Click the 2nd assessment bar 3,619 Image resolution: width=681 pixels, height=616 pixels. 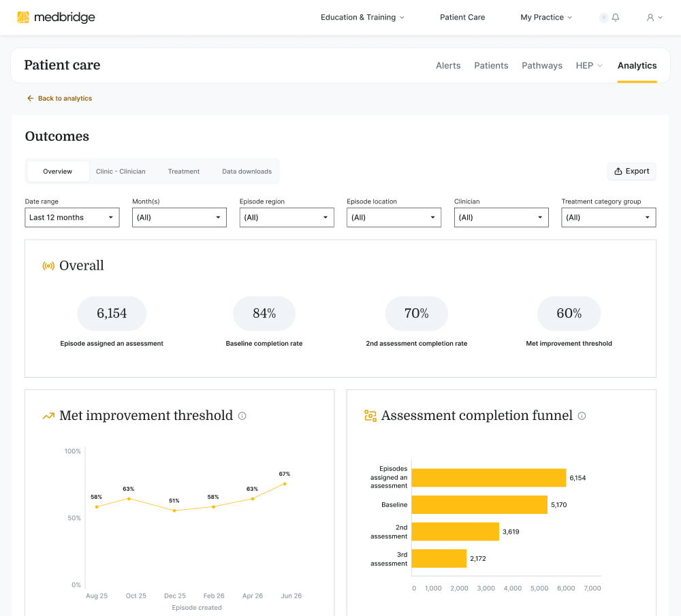click(x=455, y=532)
